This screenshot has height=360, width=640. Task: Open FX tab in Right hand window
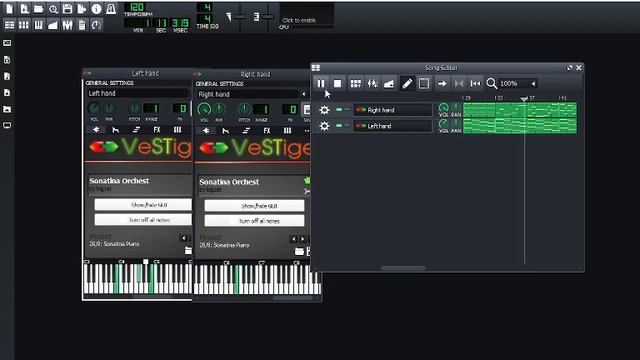tap(267, 131)
